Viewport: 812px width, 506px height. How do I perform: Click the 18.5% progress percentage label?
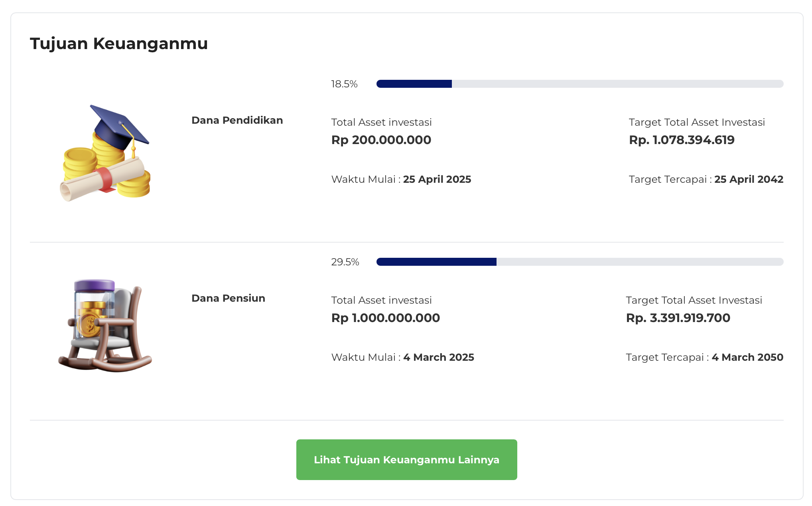point(344,84)
